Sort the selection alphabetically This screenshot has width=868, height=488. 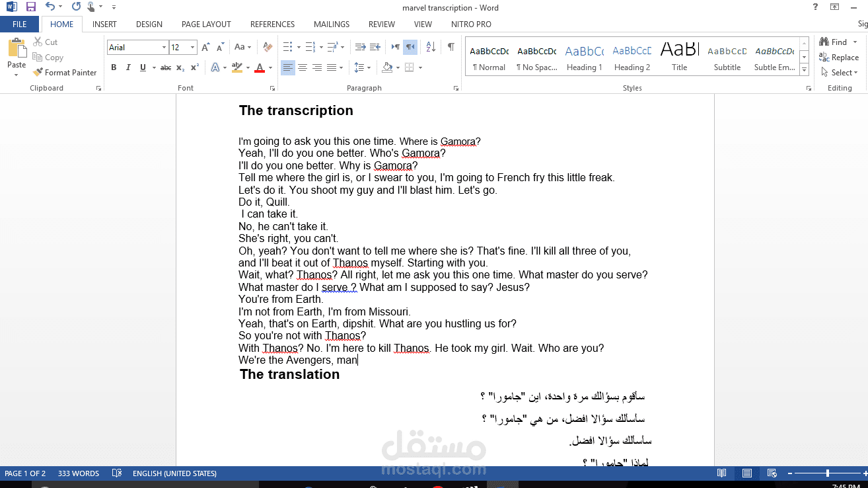[431, 48]
